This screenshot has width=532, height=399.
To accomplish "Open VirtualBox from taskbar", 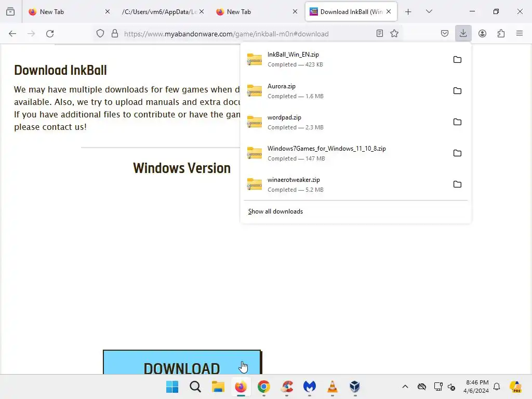I will click(355, 387).
